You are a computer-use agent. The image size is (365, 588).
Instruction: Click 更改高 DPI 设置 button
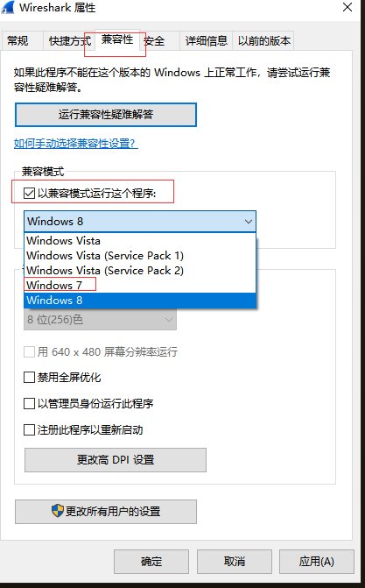tap(116, 460)
